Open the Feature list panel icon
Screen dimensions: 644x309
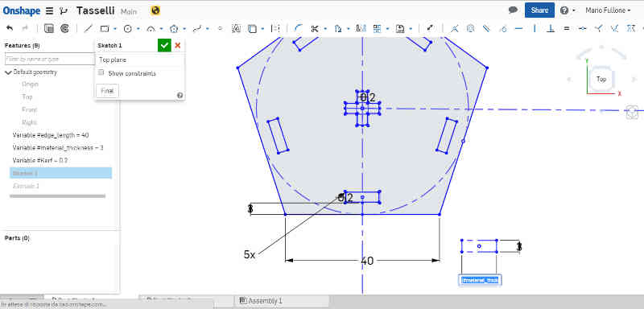[49, 29]
